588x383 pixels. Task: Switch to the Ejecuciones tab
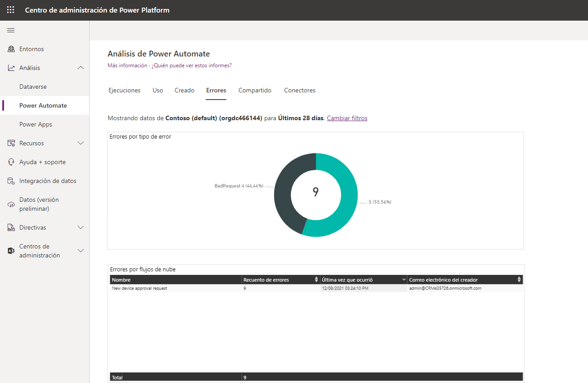point(125,90)
